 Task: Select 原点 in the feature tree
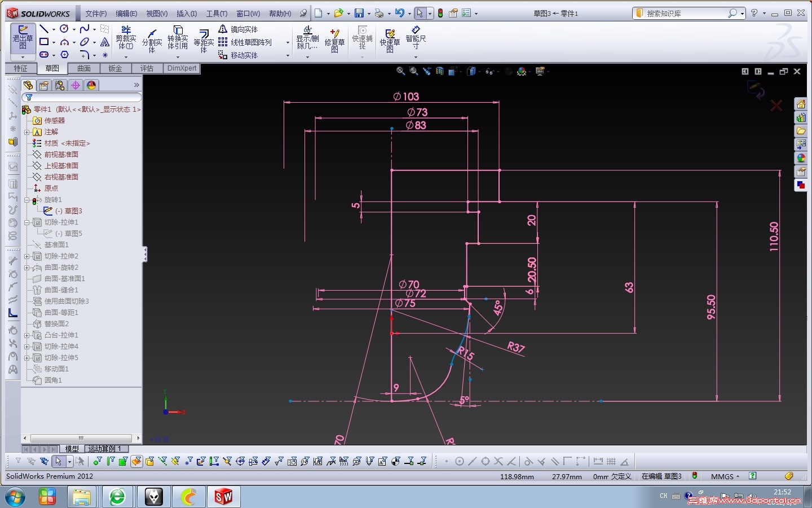pyautogui.click(x=51, y=189)
